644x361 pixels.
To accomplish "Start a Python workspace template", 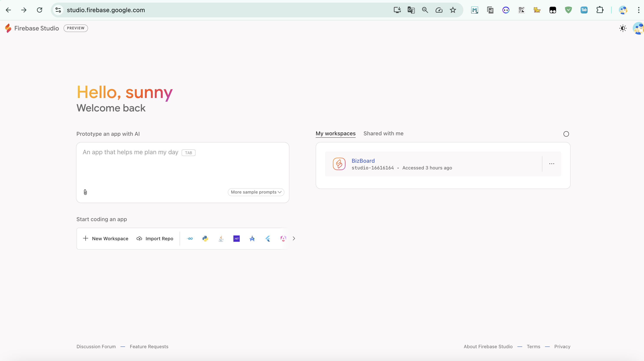I will pyautogui.click(x=205, y=239).
